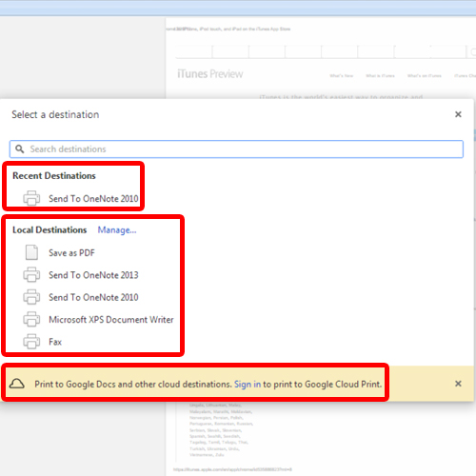Click the printer icon beside Fax
Image resolution: width=476 pixels, height=476 pixels.
tap(31, 341)
